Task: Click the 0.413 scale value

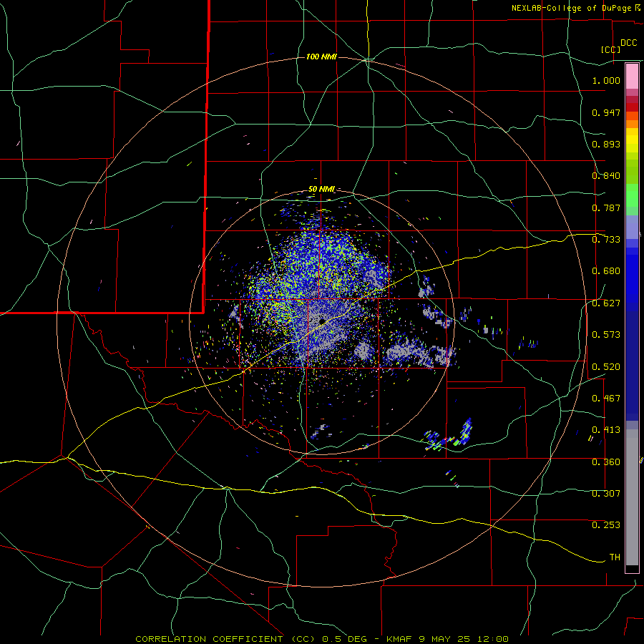Action: click(606, 430)
